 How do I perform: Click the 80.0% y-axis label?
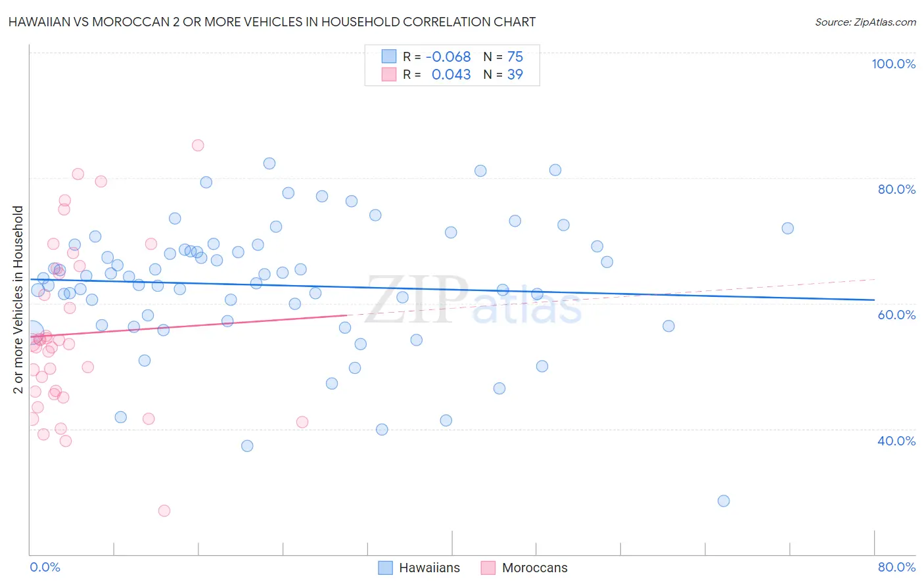pyautogui.click(x=897, y=189)
